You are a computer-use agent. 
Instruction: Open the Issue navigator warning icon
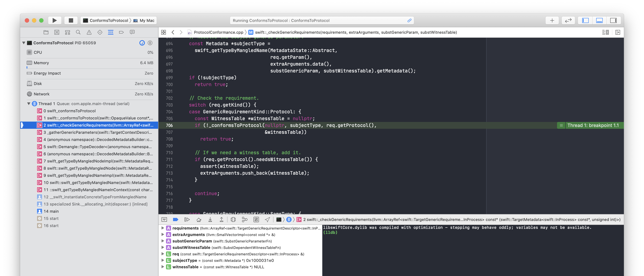pos(89,32)
